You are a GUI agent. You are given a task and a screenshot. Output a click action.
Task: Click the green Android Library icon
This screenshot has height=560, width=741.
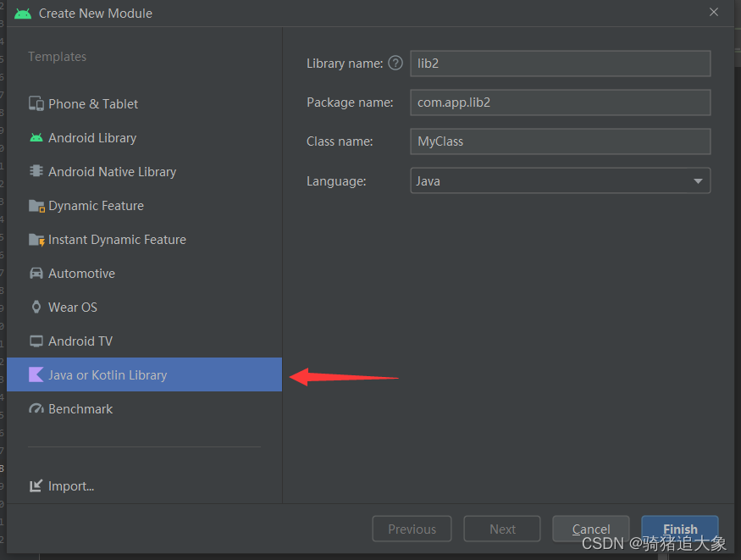(x=36, y=138)
